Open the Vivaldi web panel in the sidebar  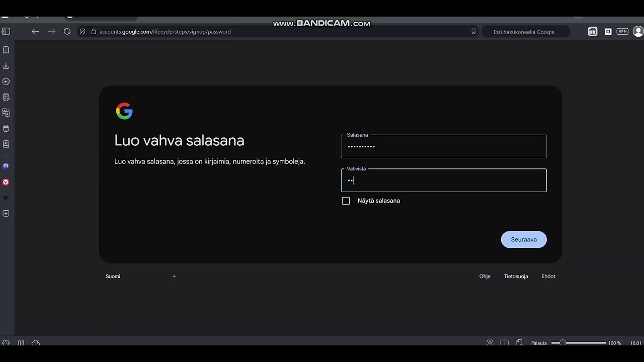point(6,182)
